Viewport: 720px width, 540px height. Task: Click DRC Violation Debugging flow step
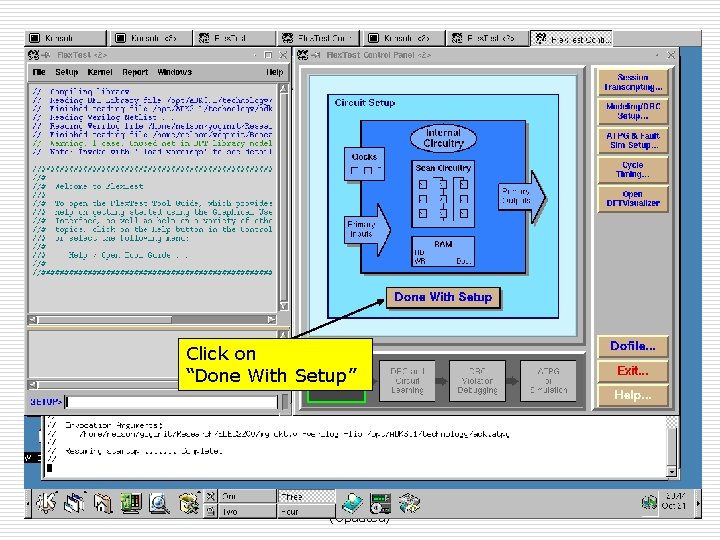pyautogui.click(x=477, y=381)
